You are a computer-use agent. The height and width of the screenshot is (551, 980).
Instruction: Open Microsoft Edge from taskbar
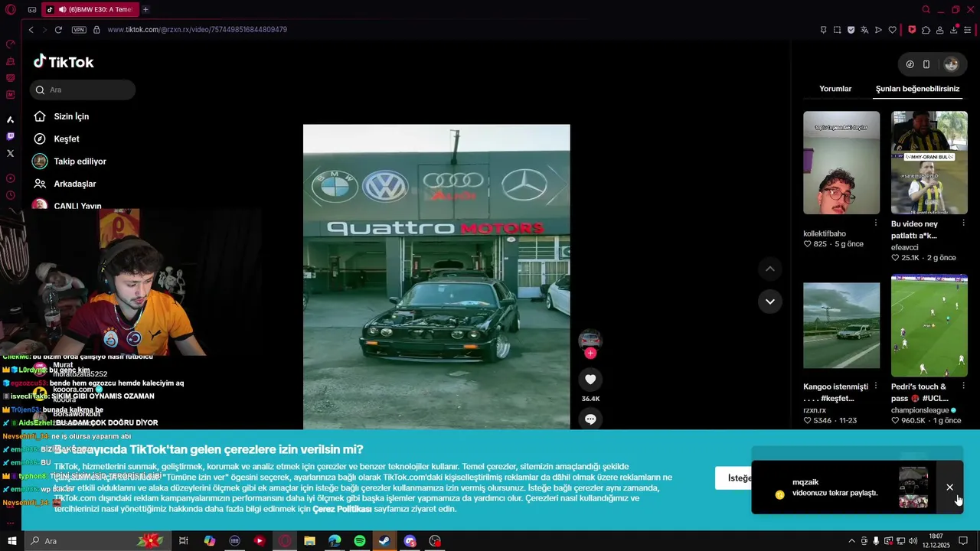point(335,541)
